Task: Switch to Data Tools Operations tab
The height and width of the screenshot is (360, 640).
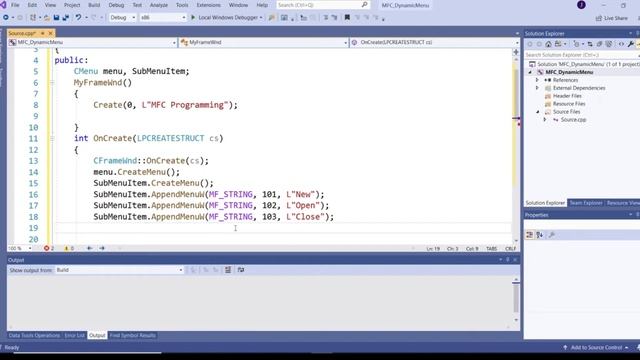Action: pos(34,336)
